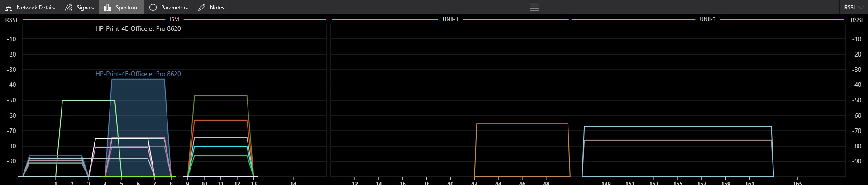The height and width of the screenshot is (185, 868).
Task: Click the UNII-3 band header
Action: pyautogui.click(x=707, y=19)
